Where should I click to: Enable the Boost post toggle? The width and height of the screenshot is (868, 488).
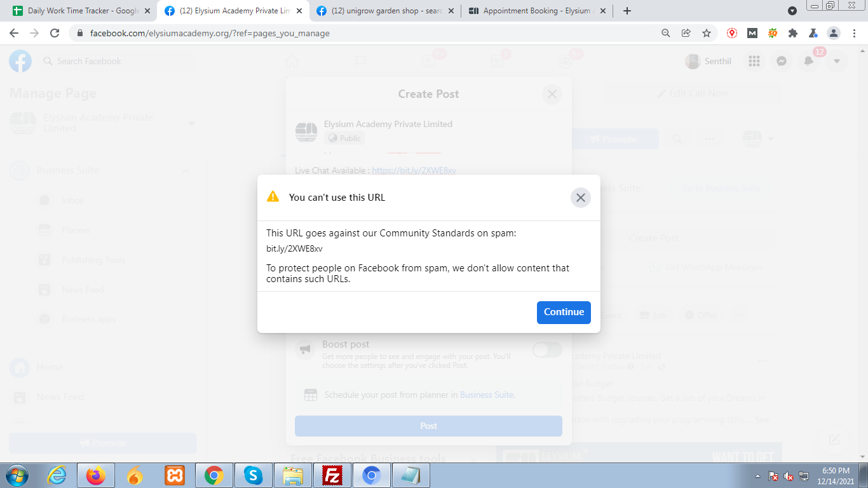(546, 349)
